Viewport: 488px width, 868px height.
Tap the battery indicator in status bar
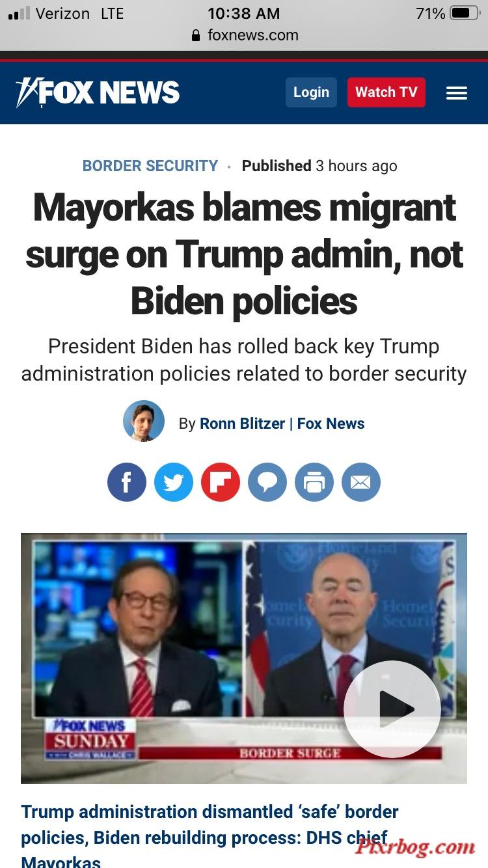coord(465,13)
